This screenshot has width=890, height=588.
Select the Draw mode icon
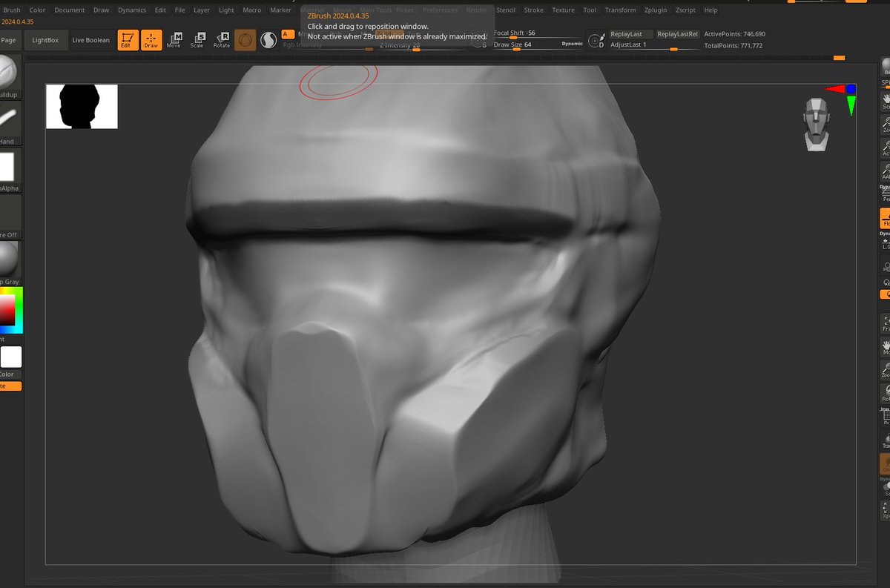151,40
